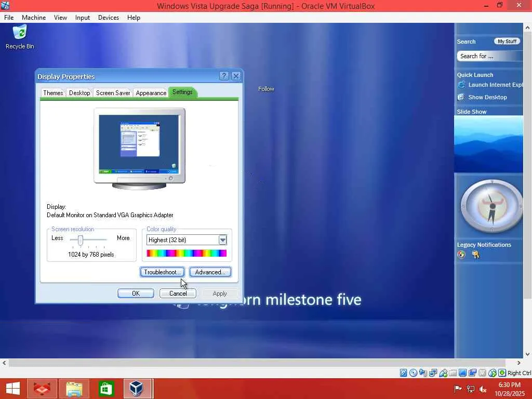Open the Appearance tab

(151, 93)
